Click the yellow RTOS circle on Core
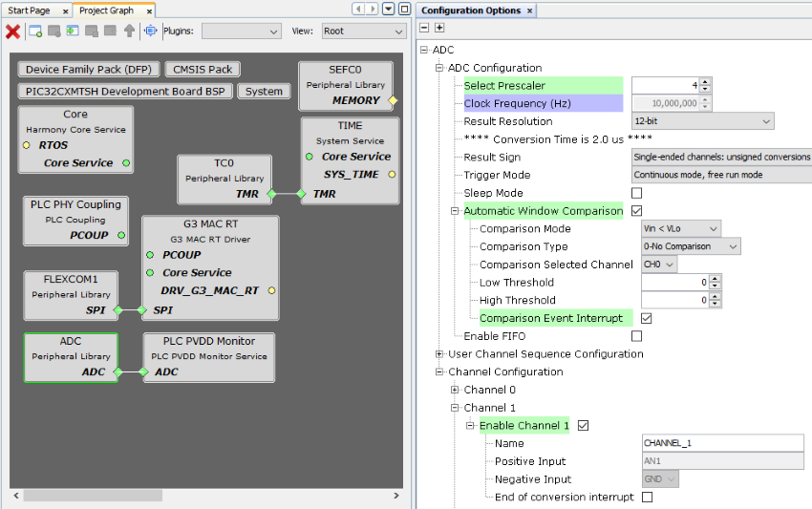The height and width of the screenshot is (509, 812). (x=27, y=145)
